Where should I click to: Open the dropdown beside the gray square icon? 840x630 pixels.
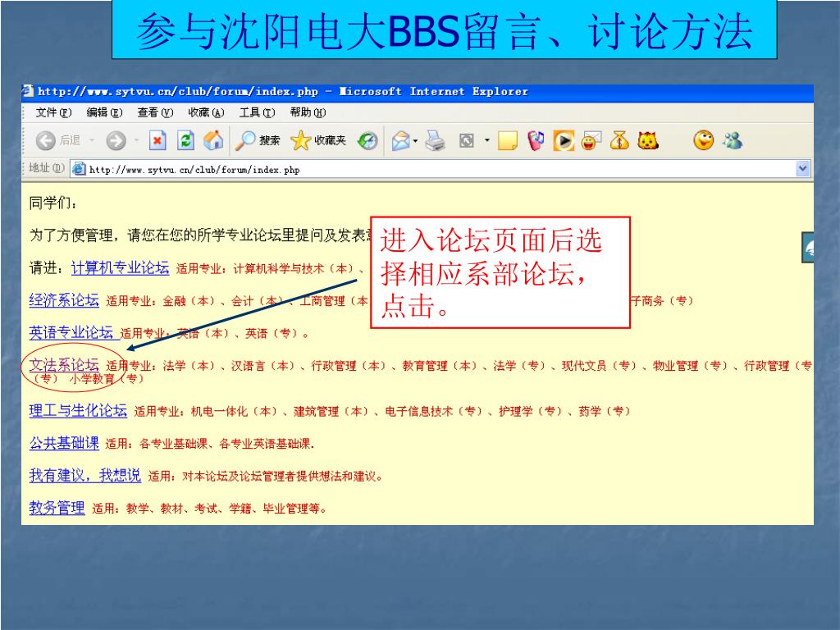(487, 140)
